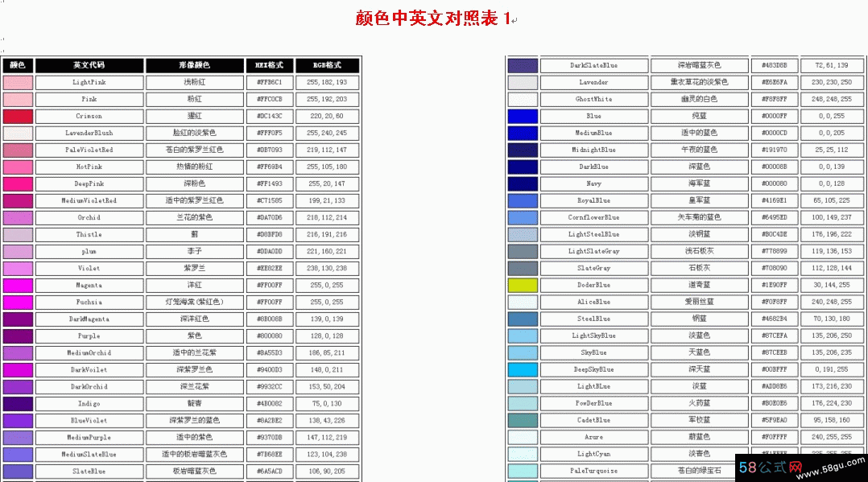Click the 英文代码 column header
The image size is (868, 482).
point(89,65)
